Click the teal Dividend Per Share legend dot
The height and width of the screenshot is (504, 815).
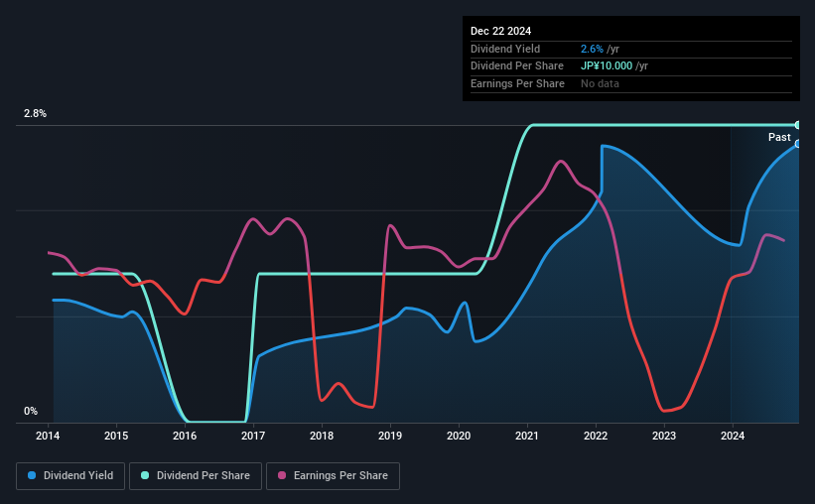tap(145, 475)
